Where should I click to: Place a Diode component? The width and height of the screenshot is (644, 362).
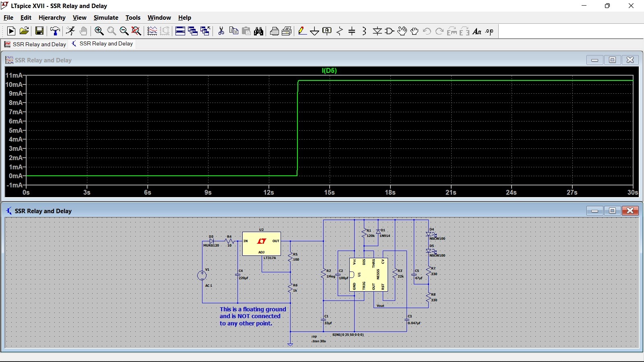click(x=377, y=31)
